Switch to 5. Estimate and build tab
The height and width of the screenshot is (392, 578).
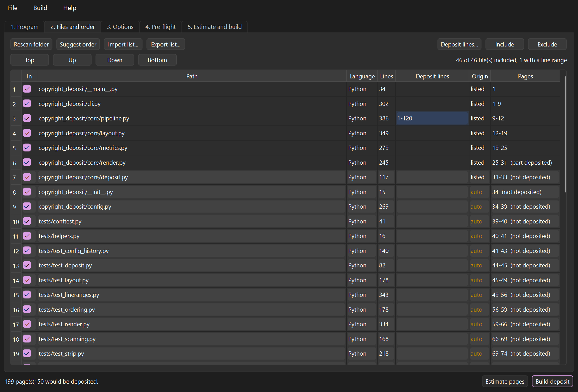(x=215, y=27)
